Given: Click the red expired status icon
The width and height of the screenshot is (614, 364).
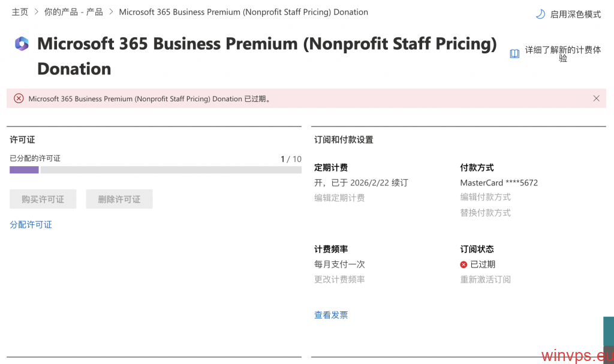Looking at the screenshot, I should point(463,264).
